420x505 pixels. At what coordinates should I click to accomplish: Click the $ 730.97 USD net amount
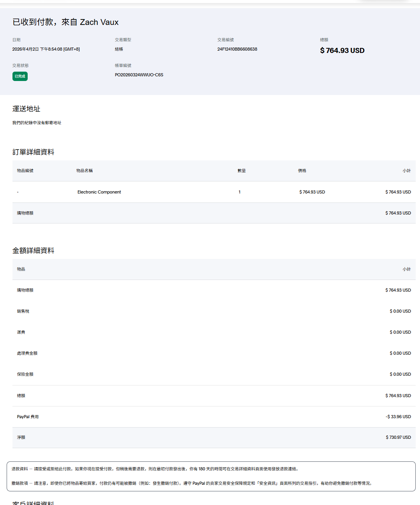398,437
